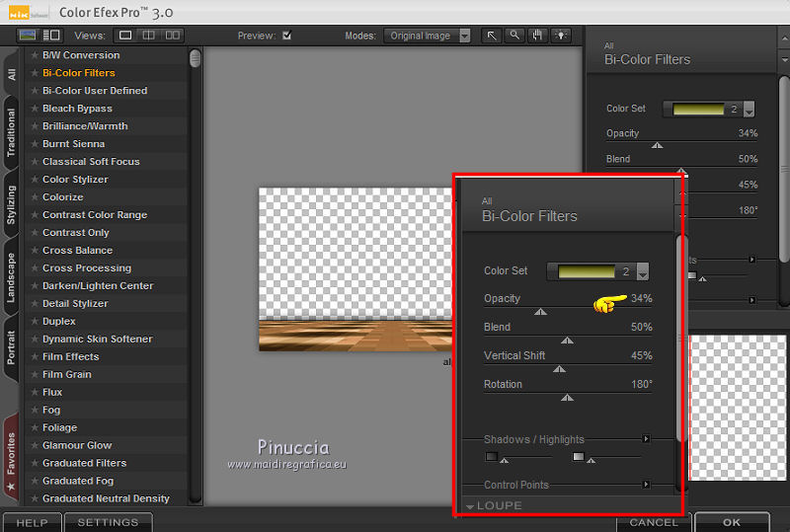Select Bi-Color User Defined filter
The width and height of the screenshot is (790, 532).
(95, 91)
